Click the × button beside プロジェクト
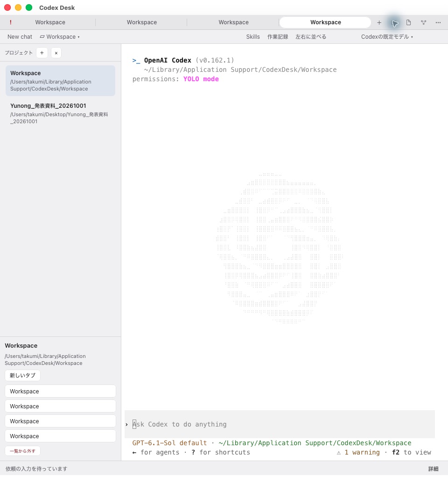 click(x=56, y=53)
